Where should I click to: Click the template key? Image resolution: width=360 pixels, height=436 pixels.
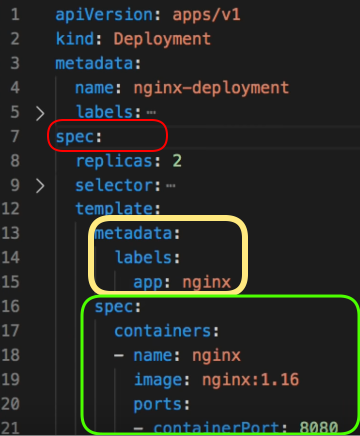click(114, 209)
